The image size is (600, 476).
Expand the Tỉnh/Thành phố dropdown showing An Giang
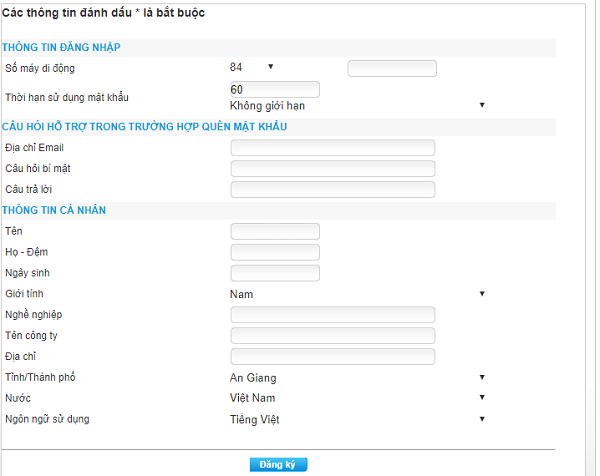tap(357, 378)
